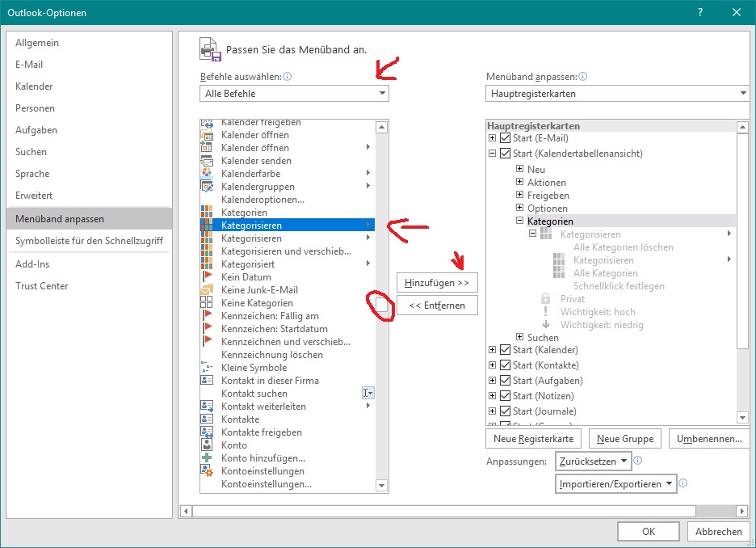
Task: Open the Zurücksetzen dropdown
Action: (x=593, y=462)
